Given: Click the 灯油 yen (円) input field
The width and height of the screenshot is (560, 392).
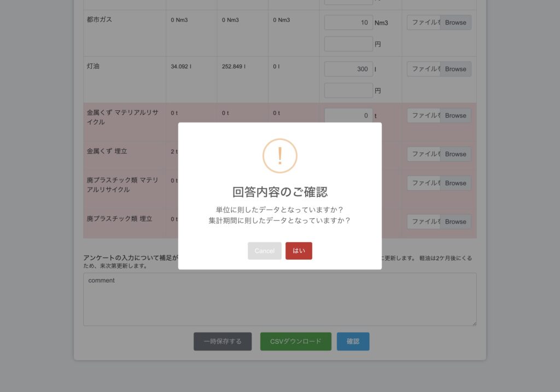Looking at the screenshot, I should [348, 90].
